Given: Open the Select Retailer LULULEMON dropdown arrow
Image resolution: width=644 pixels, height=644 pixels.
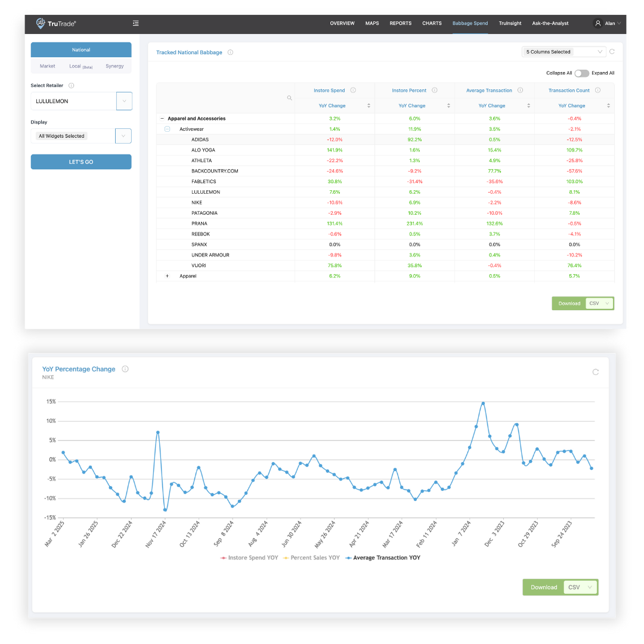Looking at the screenshot, I should tap(124, 101).
